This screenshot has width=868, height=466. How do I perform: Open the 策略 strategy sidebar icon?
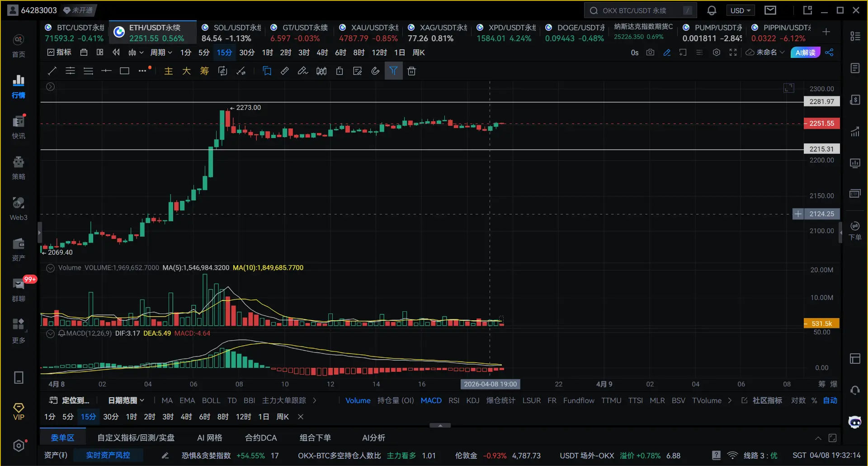coord(19,168)
